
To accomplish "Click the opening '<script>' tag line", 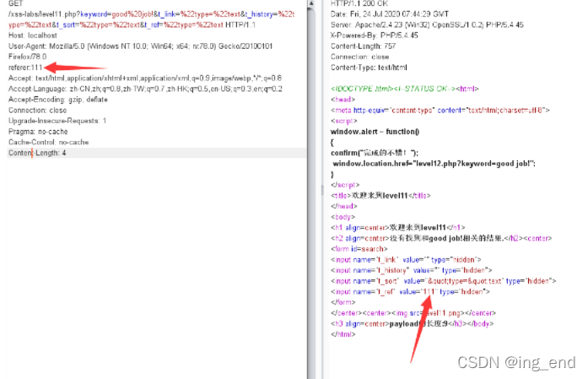I will [x=344, y=121].
